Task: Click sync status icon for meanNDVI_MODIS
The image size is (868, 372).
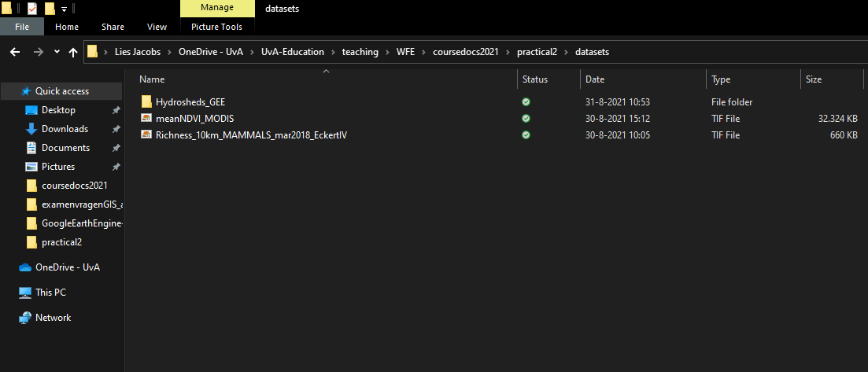Action: [526, 119]
